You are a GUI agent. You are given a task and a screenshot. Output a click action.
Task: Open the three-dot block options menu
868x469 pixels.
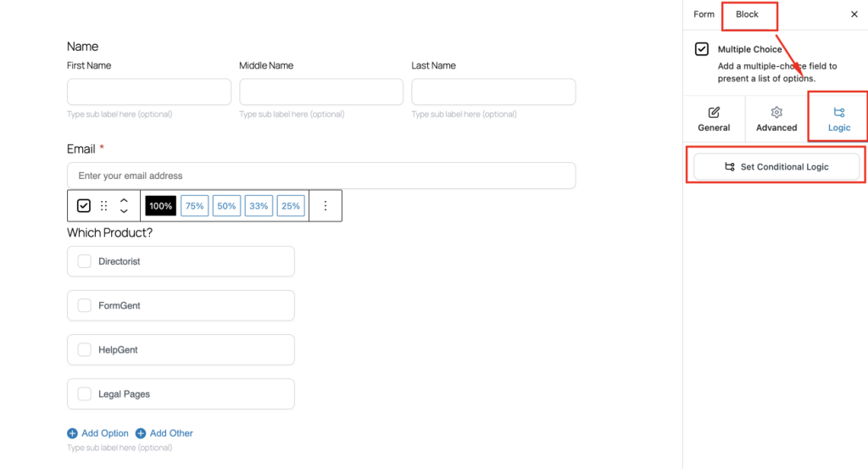[x=325, y=206]
